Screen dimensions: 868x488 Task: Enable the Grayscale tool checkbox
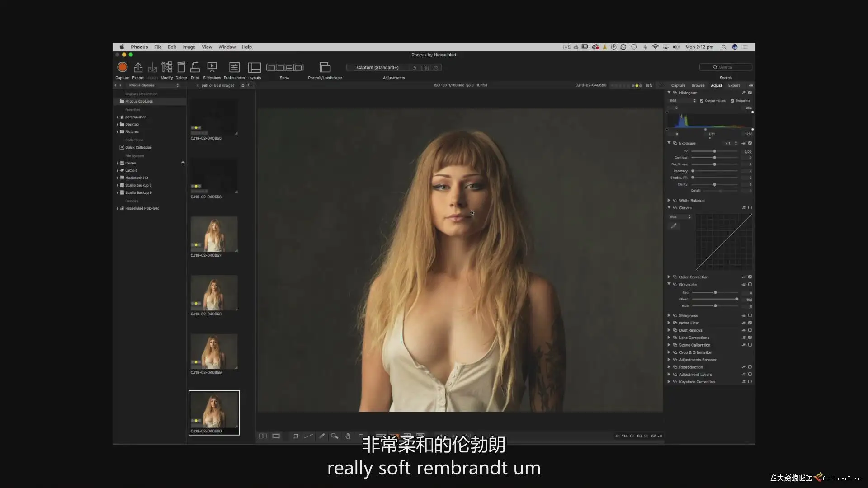(x=750, y=284)
